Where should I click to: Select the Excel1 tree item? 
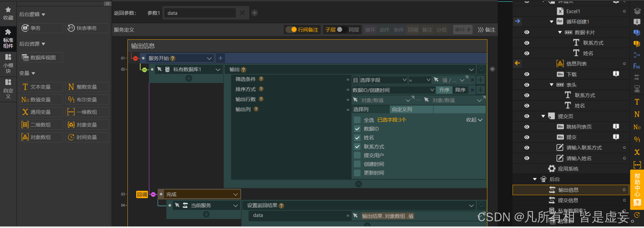pyautogui.click(x=573, y=11)
